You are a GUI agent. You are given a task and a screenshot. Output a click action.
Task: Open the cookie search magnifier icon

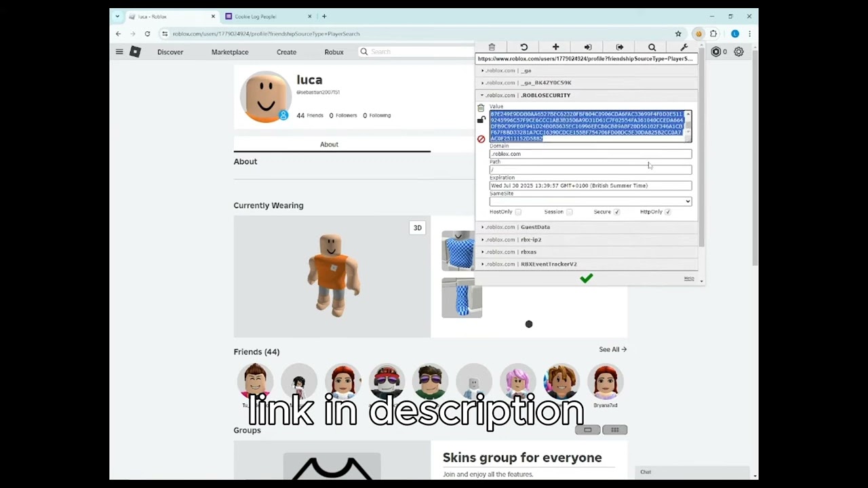(x=652, y=47)
